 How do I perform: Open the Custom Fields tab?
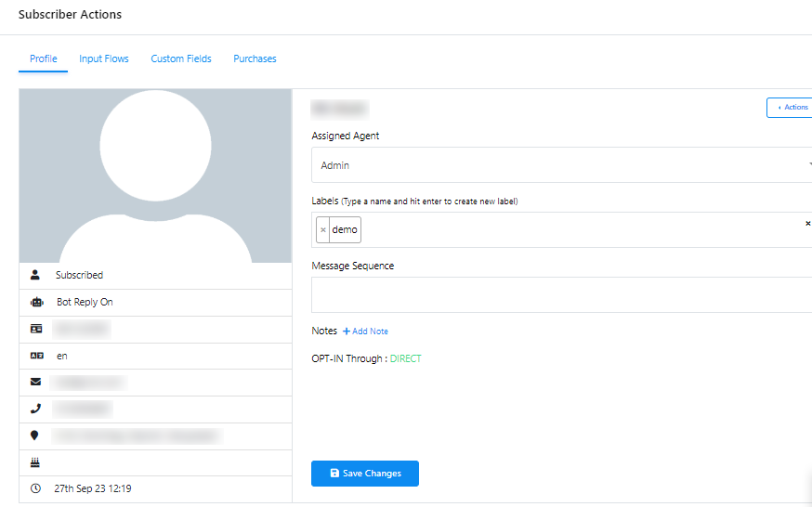tap(181, 58)
